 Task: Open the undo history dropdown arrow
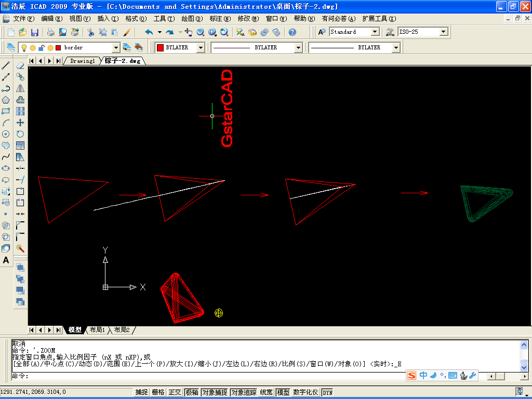pos(159,32)
